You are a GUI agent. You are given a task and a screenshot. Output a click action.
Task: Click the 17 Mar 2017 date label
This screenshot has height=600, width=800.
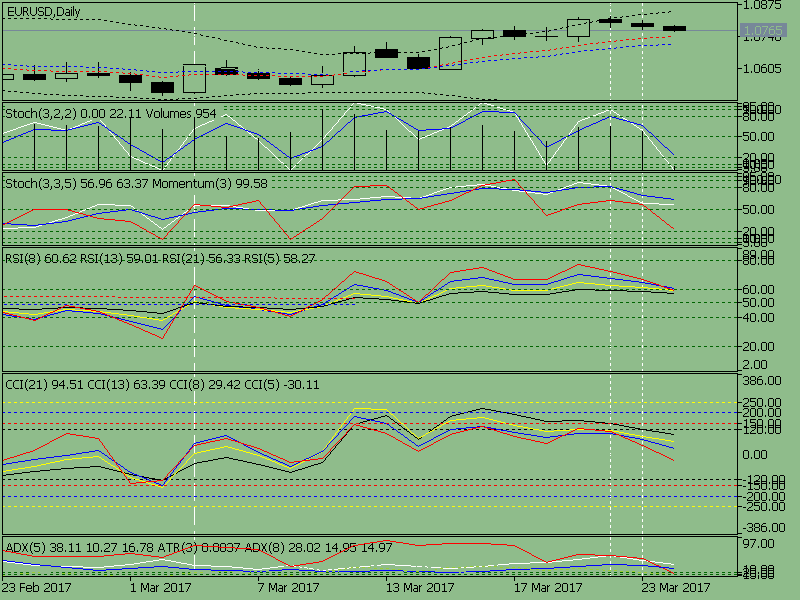(547, 588)
